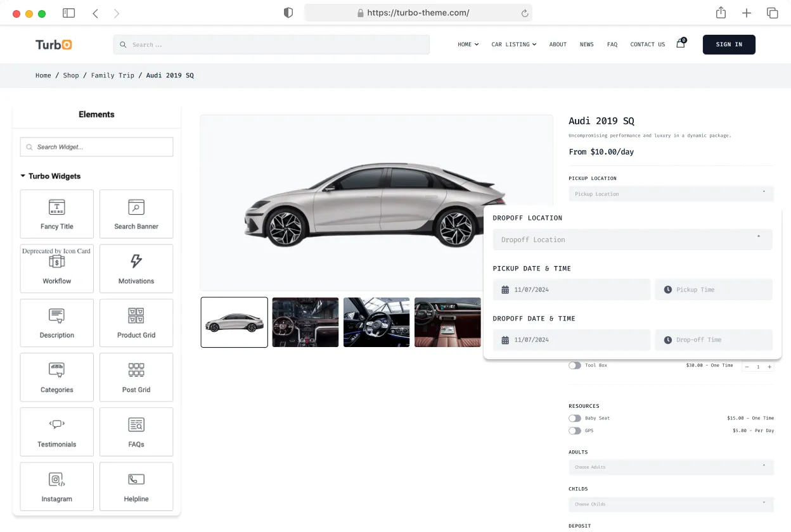Image resolution: width=791 pixels, height=532 pixels.
Task: Click the dropoff date 11/07/2024 field
Action: point(572,339)
